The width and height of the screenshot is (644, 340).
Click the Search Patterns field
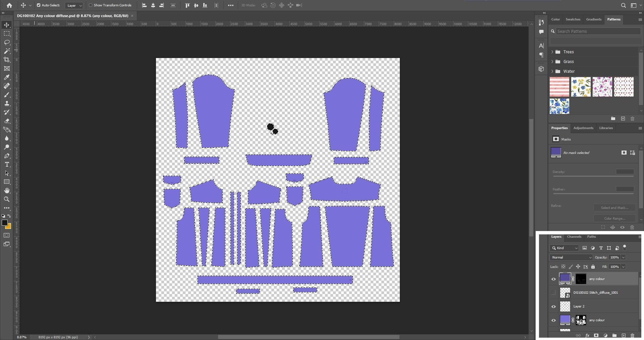point(598,32)
